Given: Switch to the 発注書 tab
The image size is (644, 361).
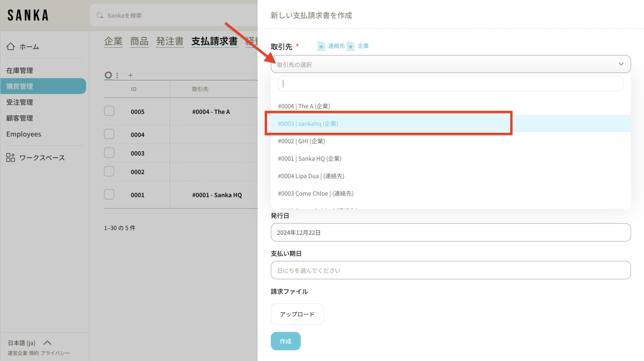Looking at the screenshot, I should [x=170, y=41].
